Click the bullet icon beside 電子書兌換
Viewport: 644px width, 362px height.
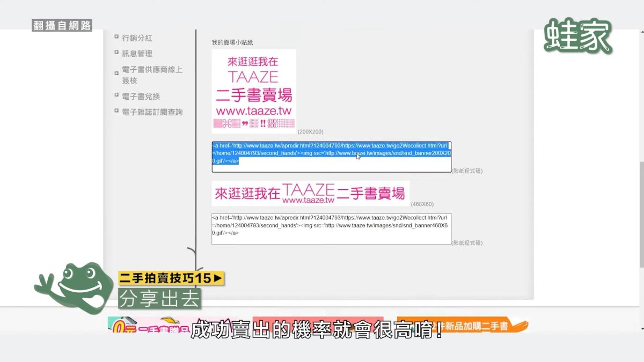116,95
